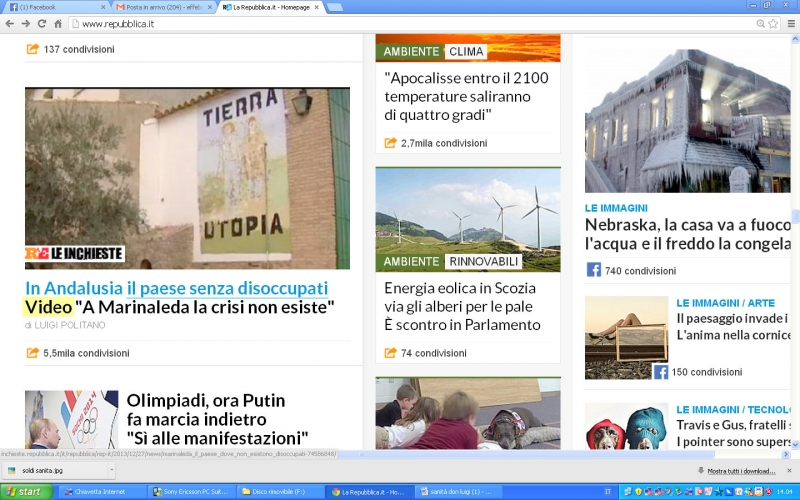
Task: Open the zoom magnifier icon in address bar
Action: coord(761,23)
